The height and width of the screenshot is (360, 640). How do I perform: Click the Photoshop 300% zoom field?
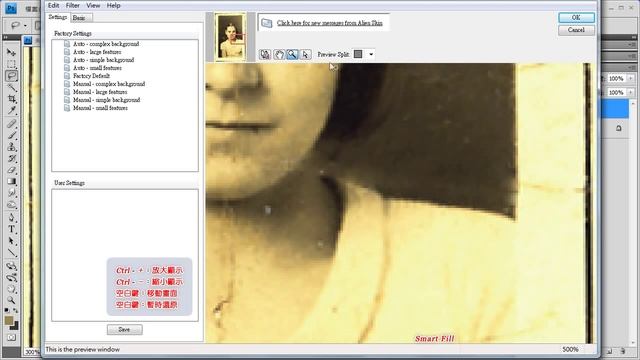tap(32, 352)
